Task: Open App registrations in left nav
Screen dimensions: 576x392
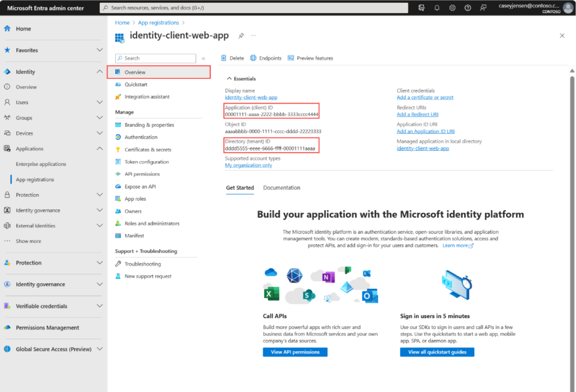Action: point(35,179)
